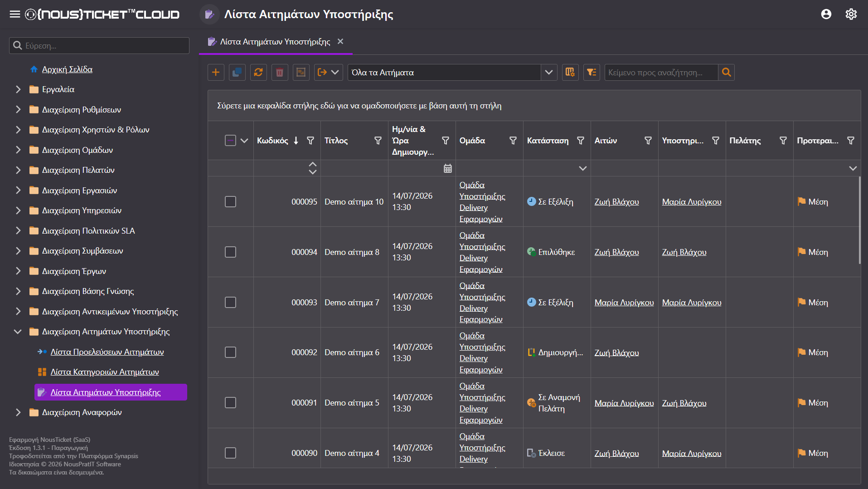Click the sort arrow on Κωδικός
Image resolution: width=868 pixels, height=489 pixels.
(296, 141)
